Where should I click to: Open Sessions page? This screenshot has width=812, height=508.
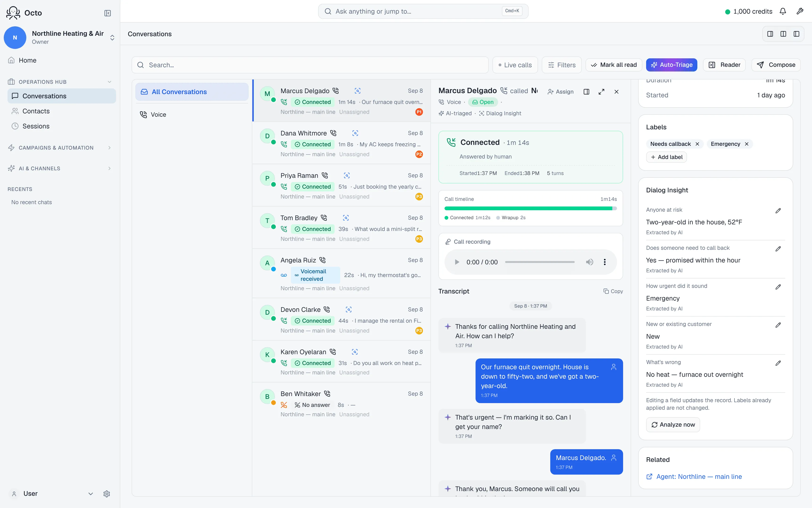coord(62,126)
